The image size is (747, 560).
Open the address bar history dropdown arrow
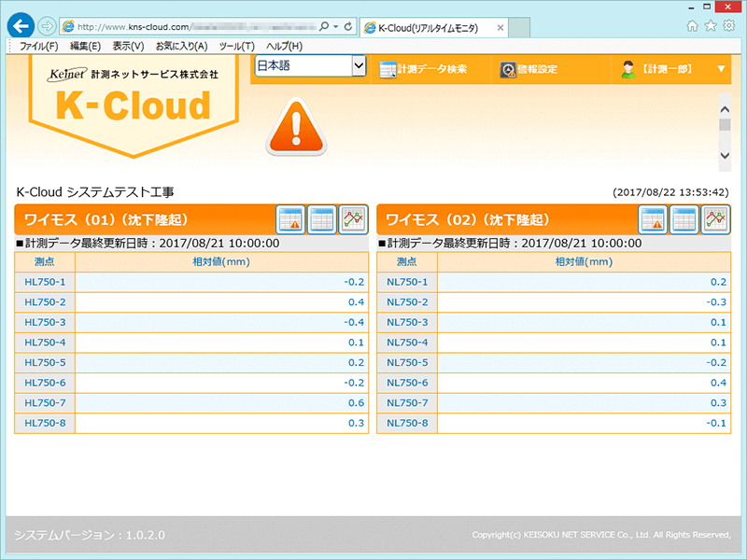pos(336,27)
